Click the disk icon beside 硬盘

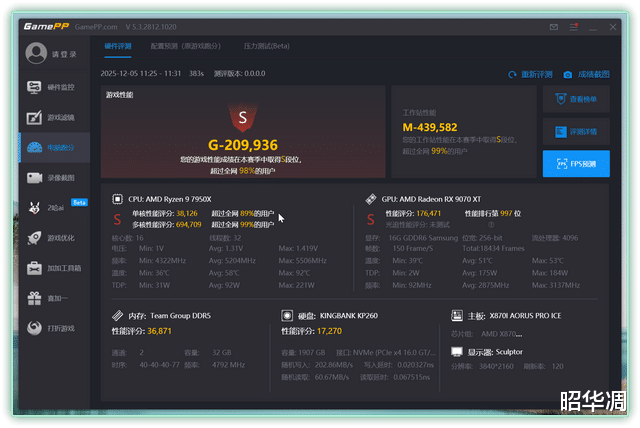pos(287,315)
